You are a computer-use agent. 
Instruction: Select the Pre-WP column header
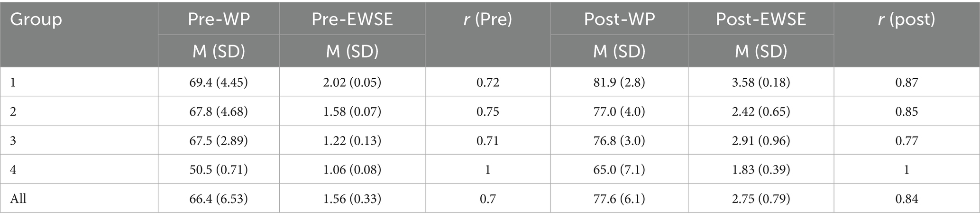pos(219,19)
